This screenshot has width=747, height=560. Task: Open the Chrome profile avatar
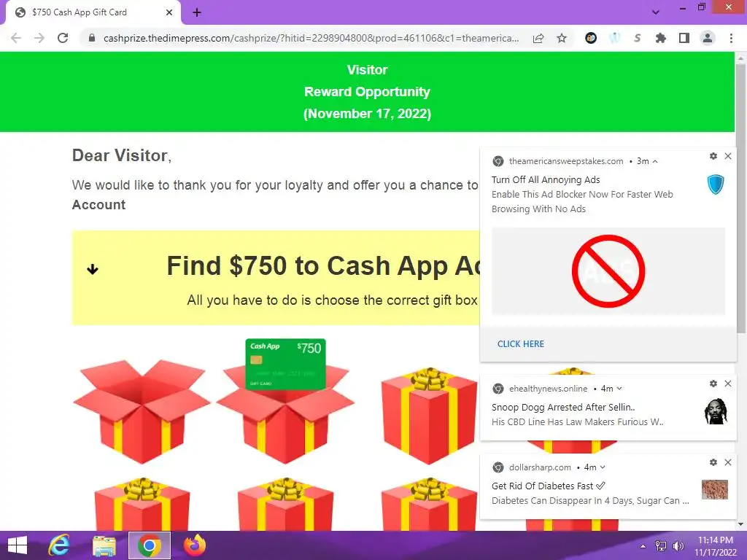point(708,38)
